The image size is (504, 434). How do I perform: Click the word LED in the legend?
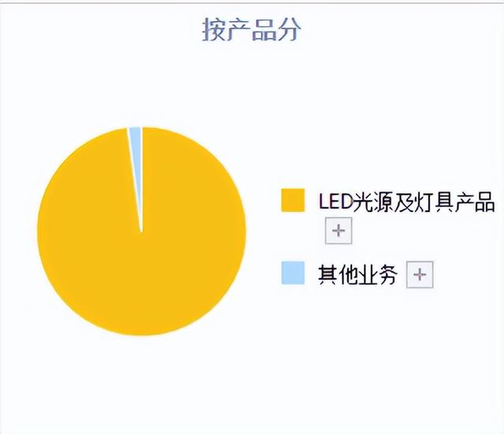[x=335, y=202]
